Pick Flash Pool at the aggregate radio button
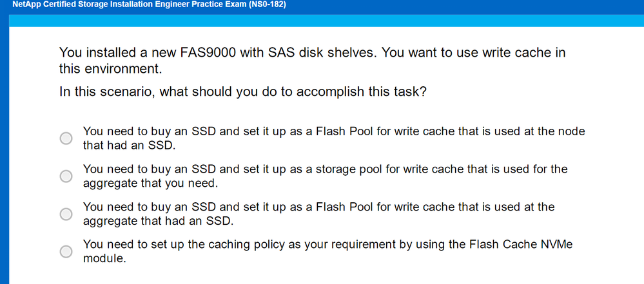The image size is (644, 284). pyautogui.click(x=66, y=214)
